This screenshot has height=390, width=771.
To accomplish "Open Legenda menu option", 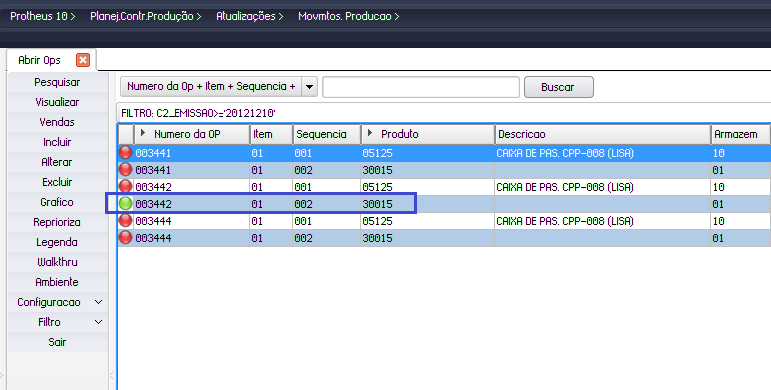I will point(58,242).
